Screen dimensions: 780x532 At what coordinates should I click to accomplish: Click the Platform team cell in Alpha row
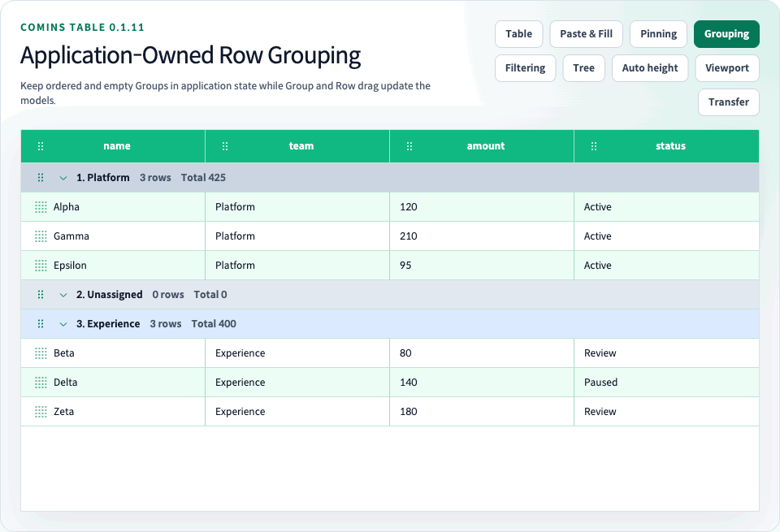click(x=297, y=207)
